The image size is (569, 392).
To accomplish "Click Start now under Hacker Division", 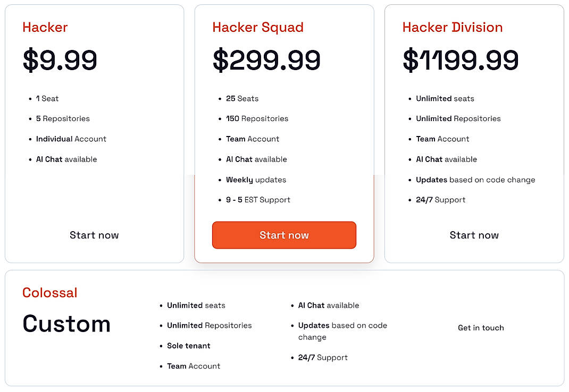I will pyautogui.click(x=474, y=235).
